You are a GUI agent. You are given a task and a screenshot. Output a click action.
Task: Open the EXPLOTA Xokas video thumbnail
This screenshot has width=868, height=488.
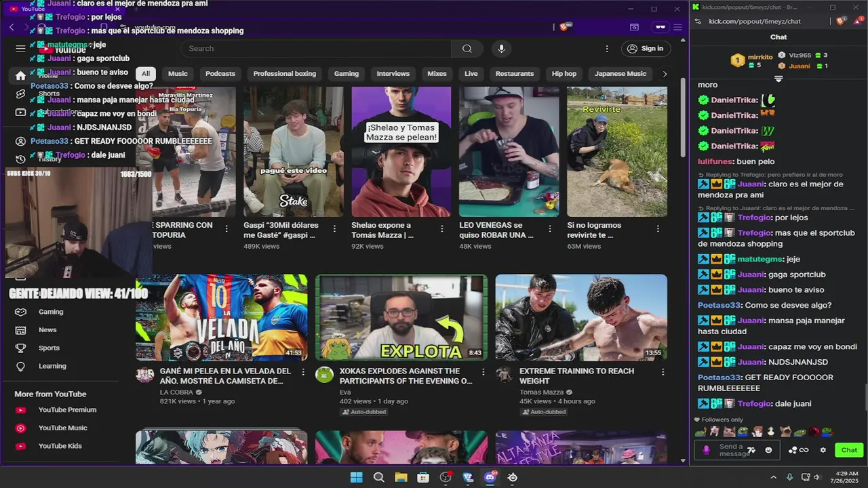pos(401,317)
